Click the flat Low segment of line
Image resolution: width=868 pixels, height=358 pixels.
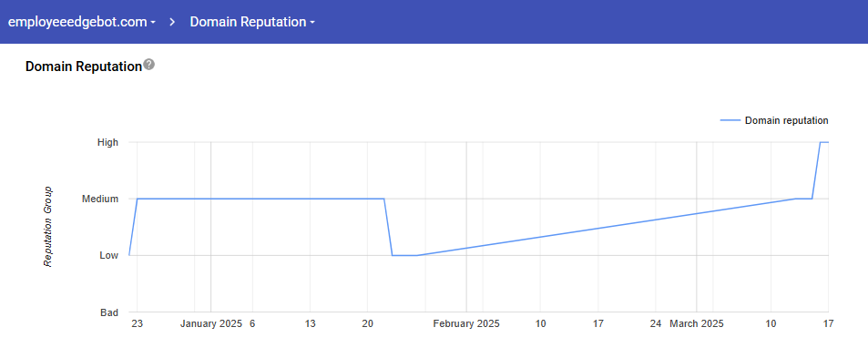(404, 256)
